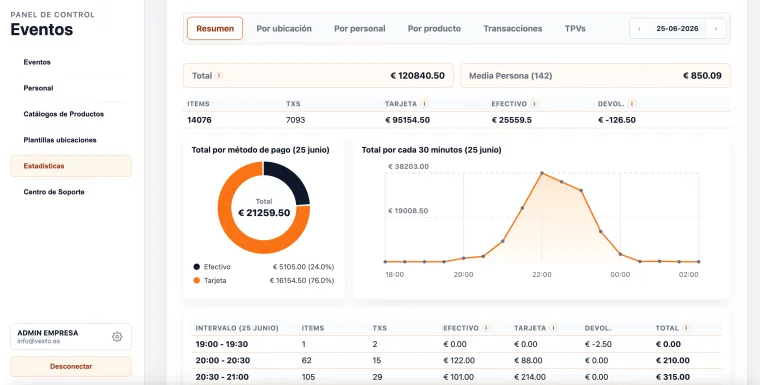Click the 20:30 - 21:00 interval row label
The height and width of the screenshot is (385, 760).
coord(222,377)
